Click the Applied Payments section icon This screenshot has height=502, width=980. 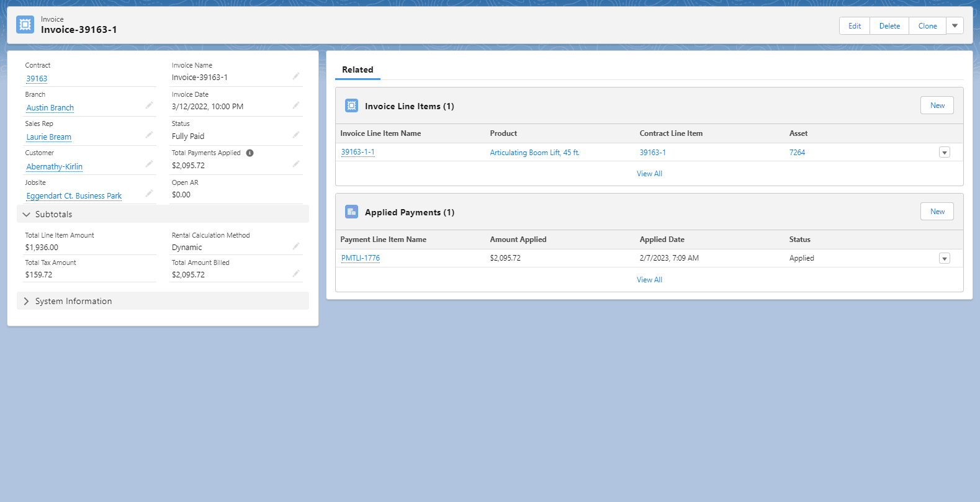tap(351, 212)
